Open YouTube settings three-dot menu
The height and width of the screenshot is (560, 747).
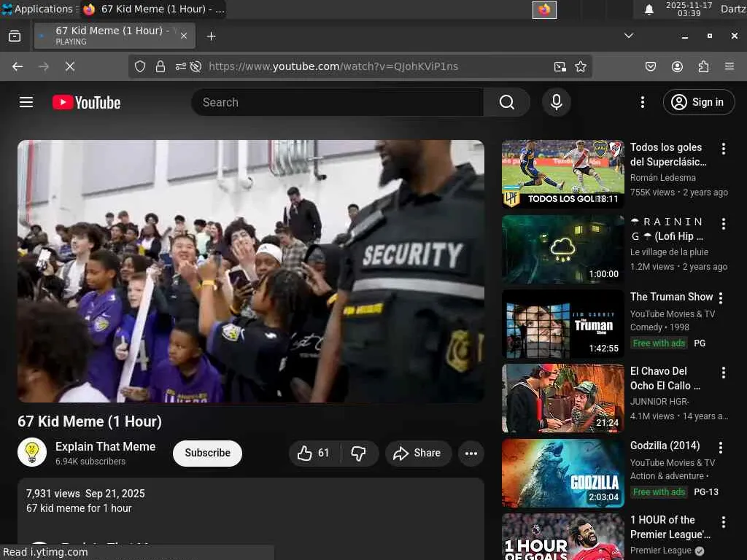(x=642, y=102)
